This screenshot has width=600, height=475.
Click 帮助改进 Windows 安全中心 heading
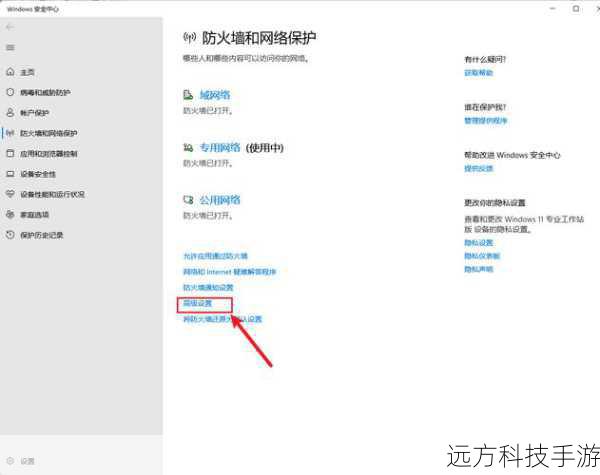[512, 155]
